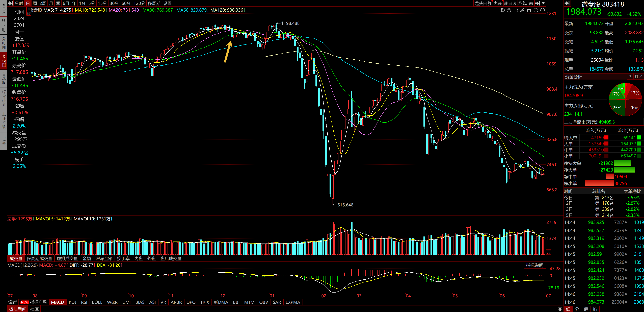Click the 龙头回溯 button
Image resolution: width=644 pixels, height=312 pixels.
pos(483,3)
